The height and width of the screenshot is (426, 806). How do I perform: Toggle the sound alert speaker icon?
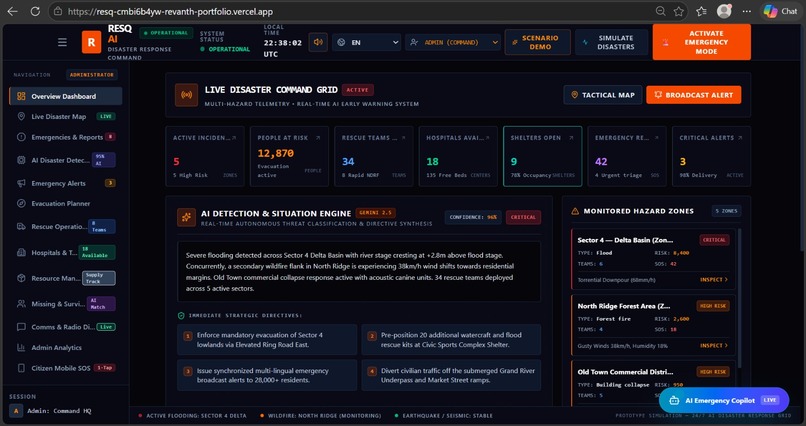(318, 42)
